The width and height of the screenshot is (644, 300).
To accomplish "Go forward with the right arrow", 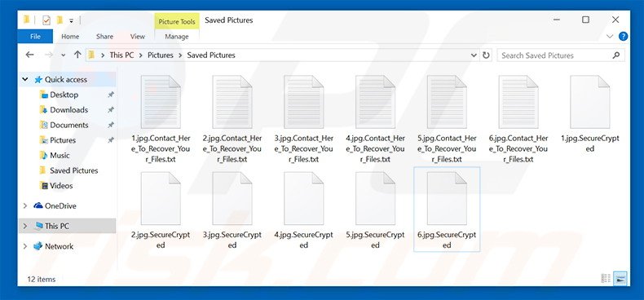I will (48, 55).
